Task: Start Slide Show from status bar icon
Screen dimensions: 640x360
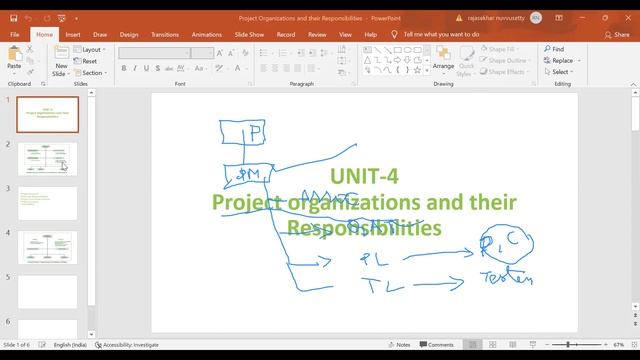Action: [533, 345]
